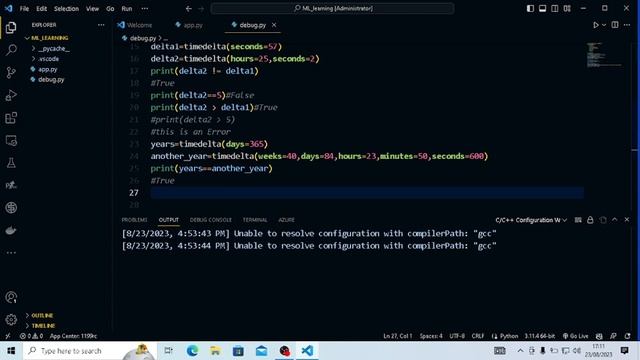Image resolution: width=640 pixels, height=360 pixels.
Task: Toggle output auto-scroll lock
Action: 590,220
